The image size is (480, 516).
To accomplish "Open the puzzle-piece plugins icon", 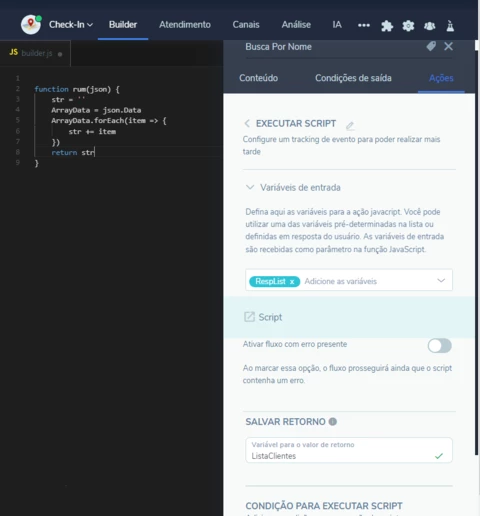I will point(387,26).
